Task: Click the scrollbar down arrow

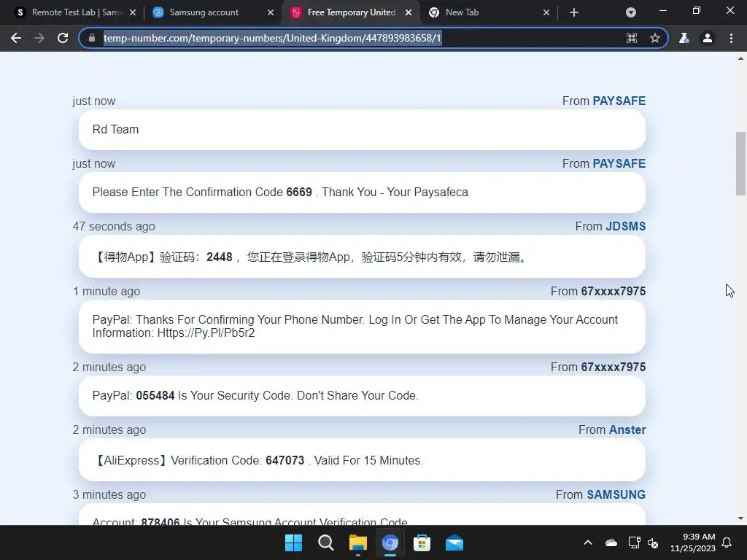Action: click(x=740, y=518)
